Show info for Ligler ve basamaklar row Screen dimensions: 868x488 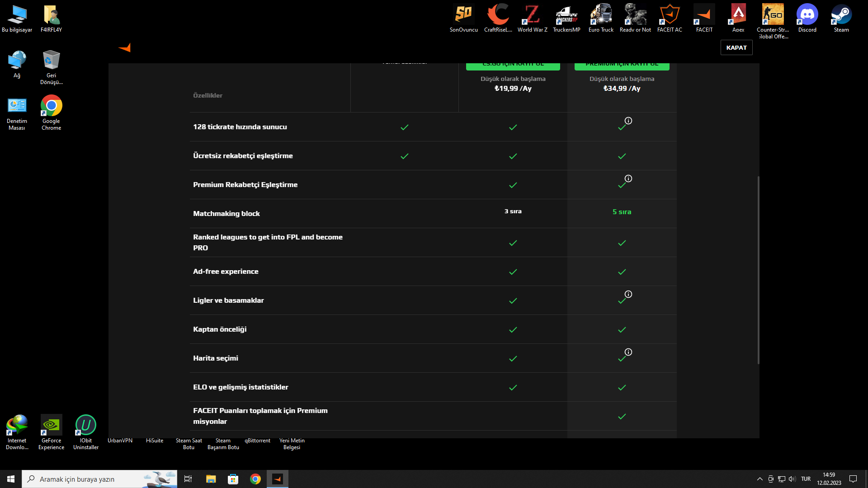(x=628, y=294)
